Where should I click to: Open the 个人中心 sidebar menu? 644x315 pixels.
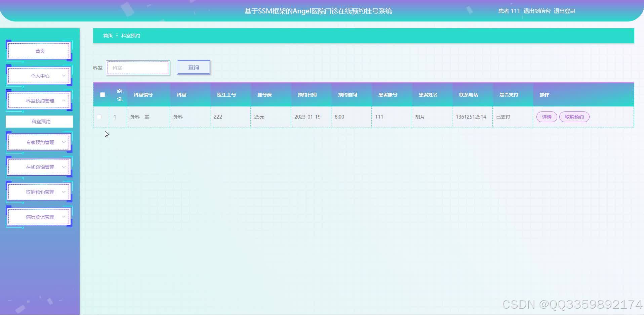[39, 76]
